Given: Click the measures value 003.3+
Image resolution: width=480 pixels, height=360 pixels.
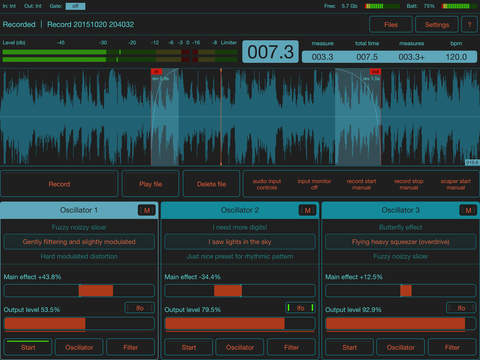Looking at the screenshot, I should pyautogui.click(x=411, y=57).
